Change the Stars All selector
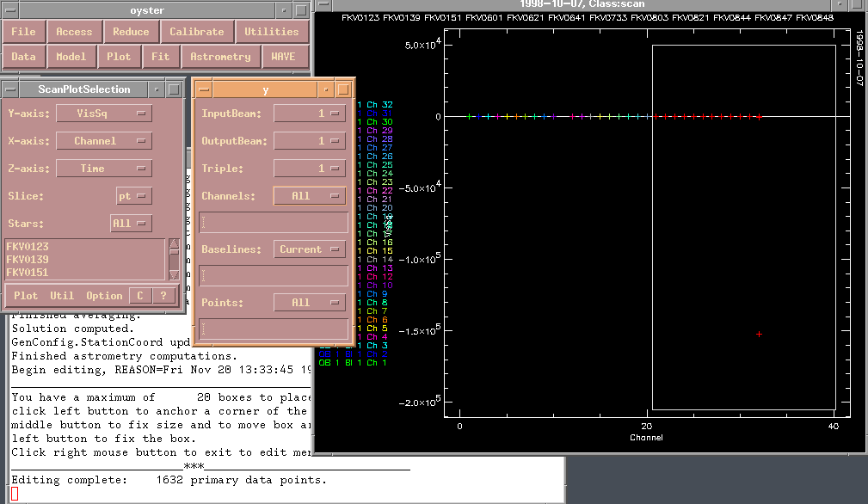 click(x=131, y=224)
